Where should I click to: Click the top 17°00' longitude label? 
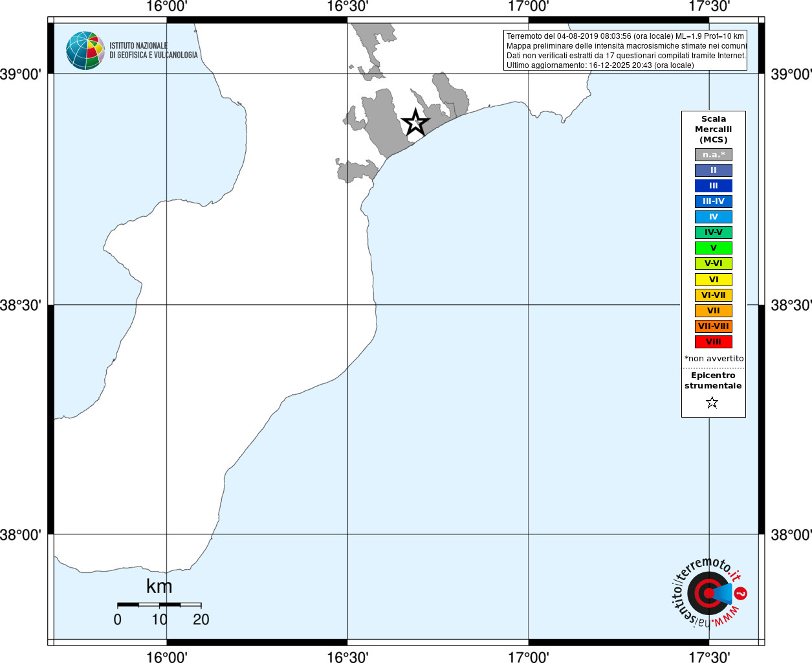tap(529, 6)
